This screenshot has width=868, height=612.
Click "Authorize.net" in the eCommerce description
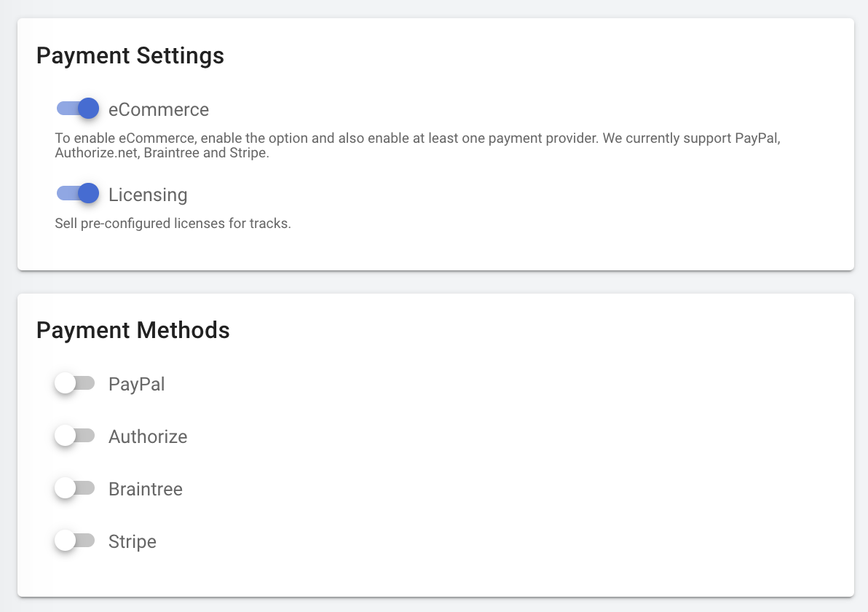point(93,154)
